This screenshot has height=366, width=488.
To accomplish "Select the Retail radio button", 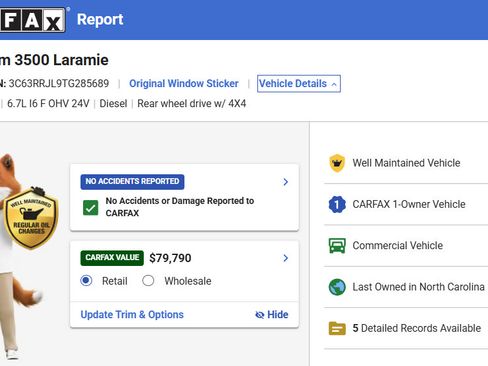I will coord(86,281).
